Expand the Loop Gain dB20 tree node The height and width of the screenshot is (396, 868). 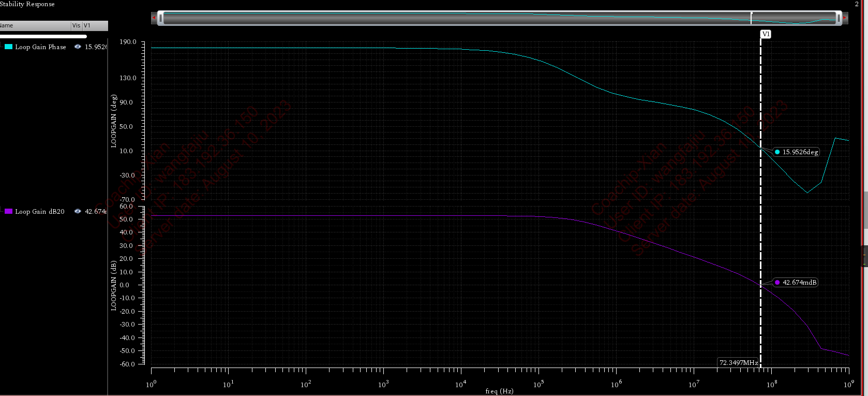(2, 212)
